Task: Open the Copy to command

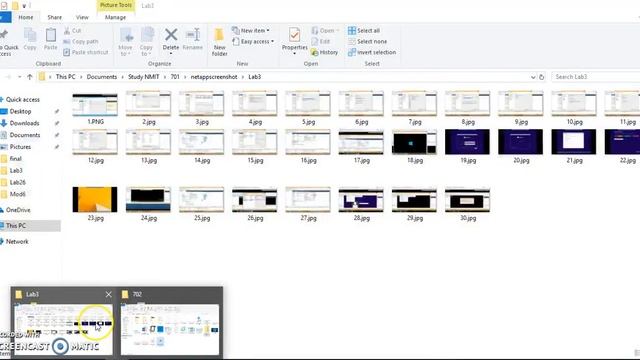Action: click(x=146, y=42)
